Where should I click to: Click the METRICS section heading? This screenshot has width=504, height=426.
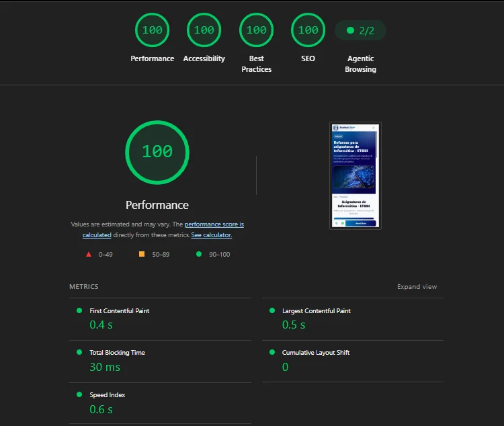(84, 286)
